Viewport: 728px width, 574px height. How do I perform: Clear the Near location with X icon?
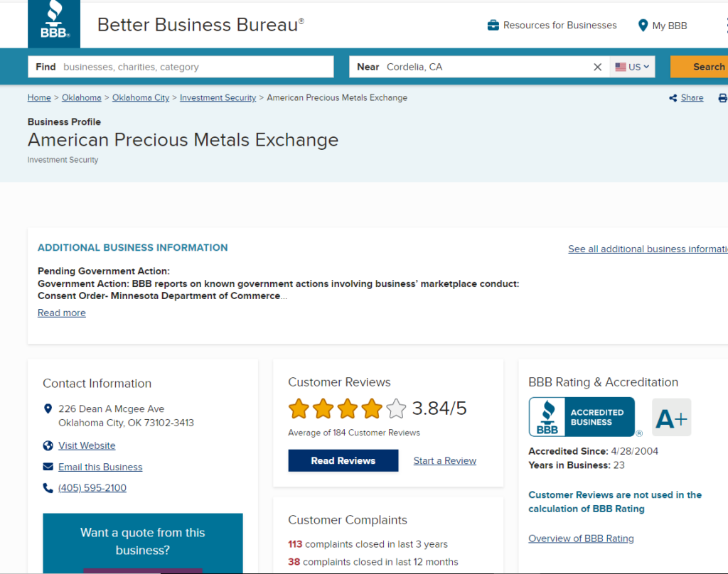pos(597,67)
